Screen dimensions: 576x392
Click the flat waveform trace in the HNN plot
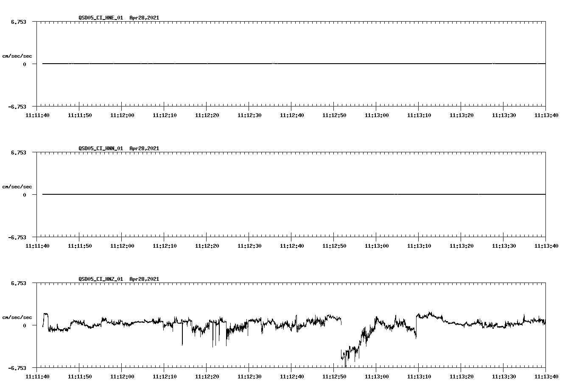[254, 195]
